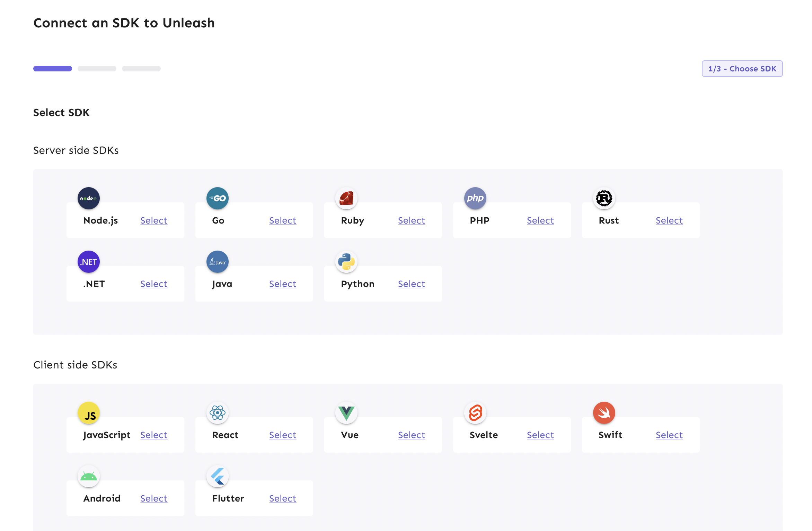Click the Flutter logo icon
The height and width of the screenshot is (531, 812).
pos(218,476)
